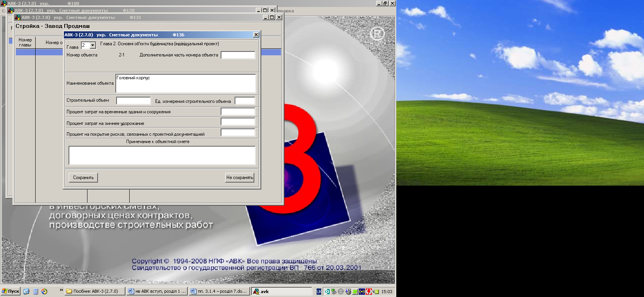Image resolution: width=644 pixels, height=297 pixels.
Task: Open the Пуск start menu
Action: tap(10, 291)
